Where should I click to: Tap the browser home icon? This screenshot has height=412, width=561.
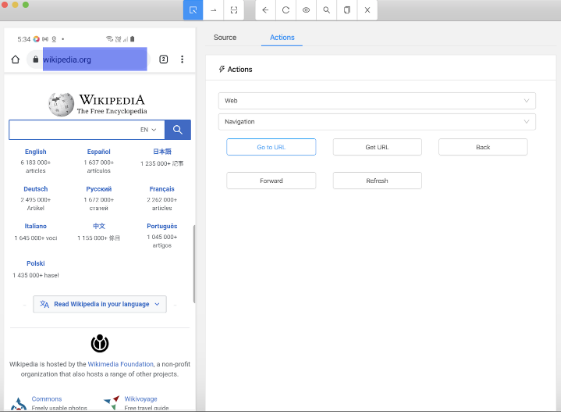pyautogui.click(x=15, y=59)
